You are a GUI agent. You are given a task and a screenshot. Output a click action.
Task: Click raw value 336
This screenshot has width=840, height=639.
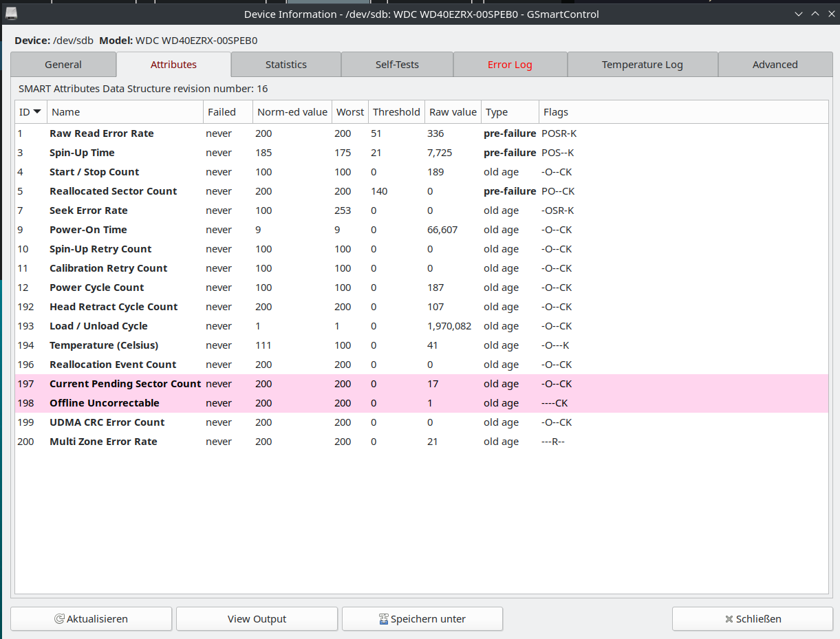click(x=435, y=133)
